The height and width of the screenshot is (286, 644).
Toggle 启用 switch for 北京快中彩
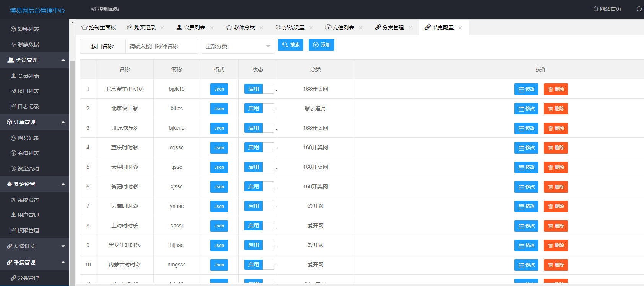pos(259,108)
